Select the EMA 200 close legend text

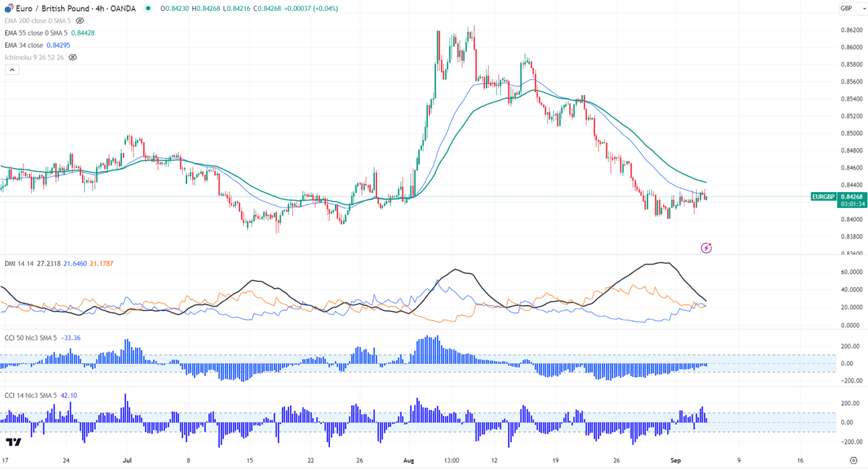[x=38, y=20]
